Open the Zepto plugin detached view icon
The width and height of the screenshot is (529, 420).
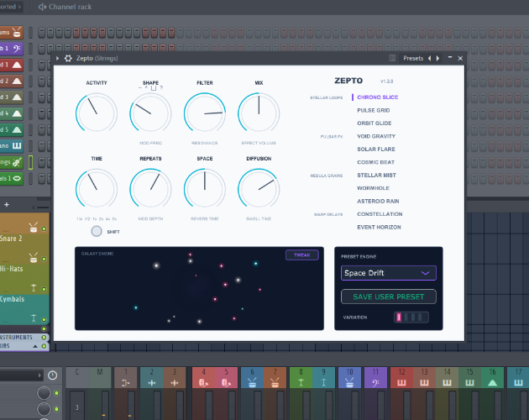coord(392,58)
